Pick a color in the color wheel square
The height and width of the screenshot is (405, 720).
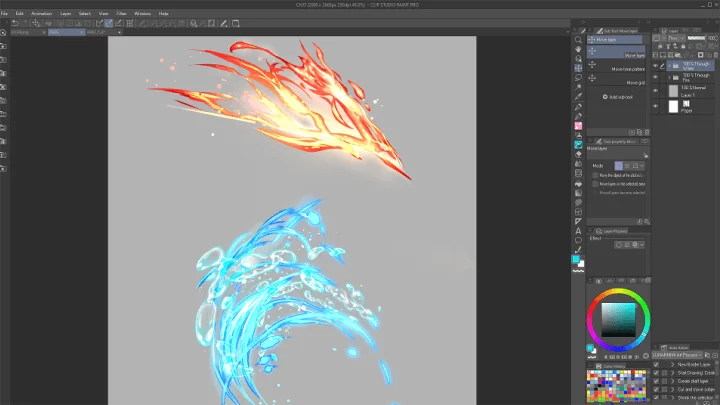tap(619, 320)
